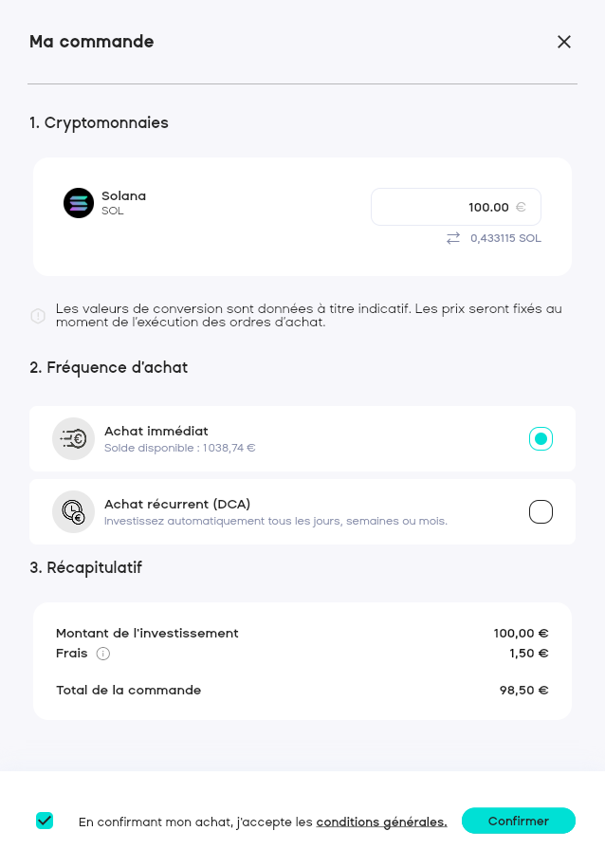Image resolution: width=605 pixels, height=868 pixels.
Task: Uncheck the conditions acceptance checkbox
Action: tap(45, 821)
